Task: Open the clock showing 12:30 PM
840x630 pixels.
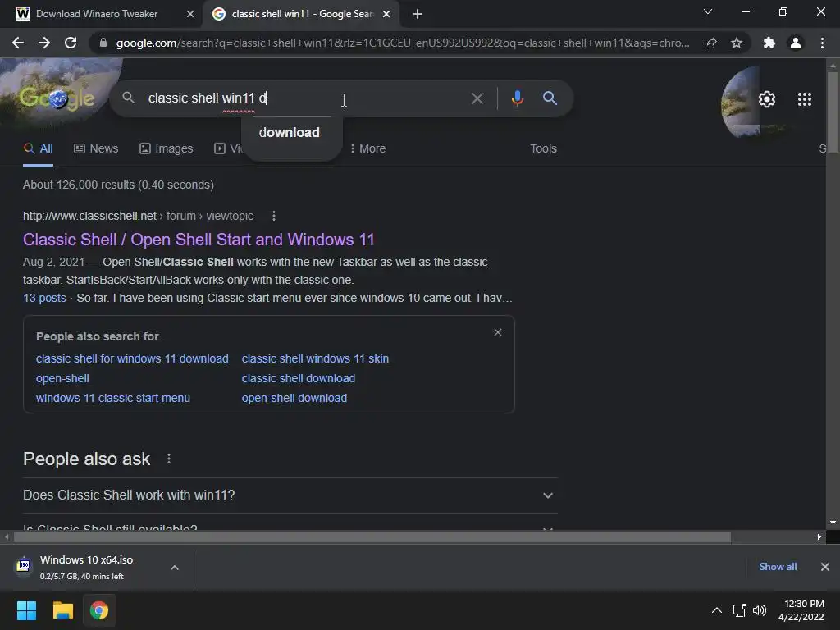Action: [801, 610]
